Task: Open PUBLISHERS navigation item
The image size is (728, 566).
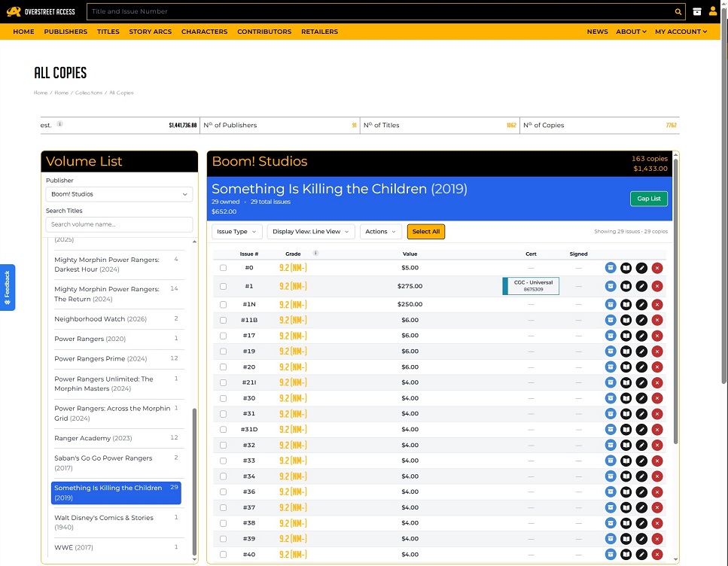Action: coord(65,32)
